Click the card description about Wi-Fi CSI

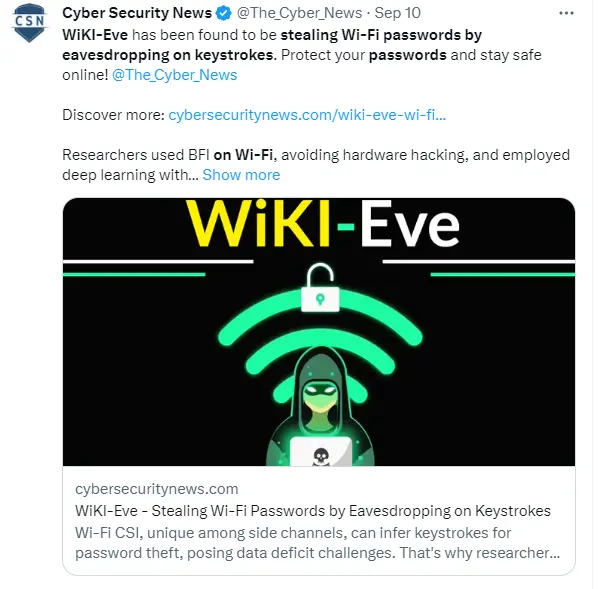(x=318, y=543)
